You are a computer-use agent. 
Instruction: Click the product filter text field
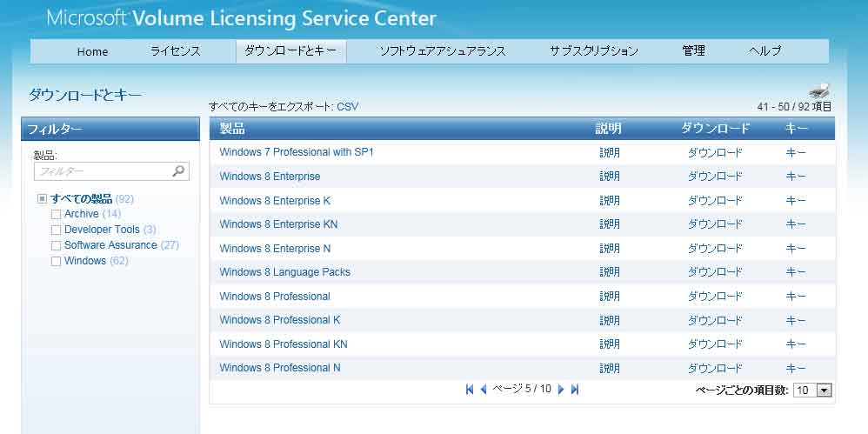(103, 171)
